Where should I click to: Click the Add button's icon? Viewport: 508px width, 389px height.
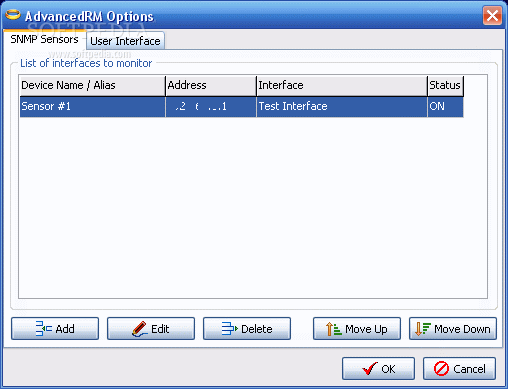pos(44,328)
